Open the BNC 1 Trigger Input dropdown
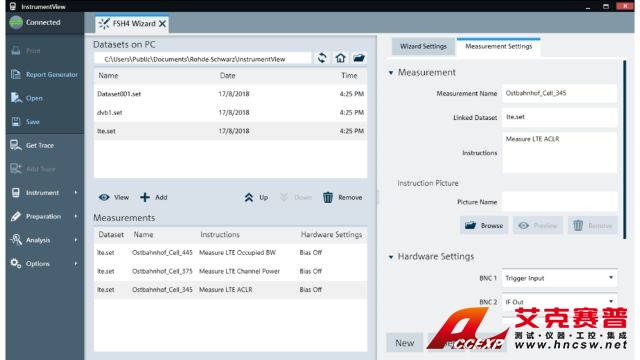 click(x=559, y=278)
